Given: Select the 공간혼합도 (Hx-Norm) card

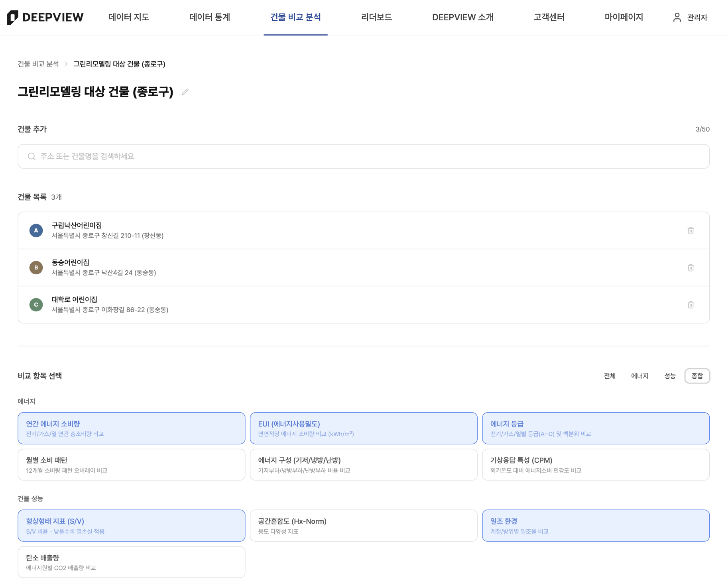Looking at the screenshot, I should [x=364, y=525].
